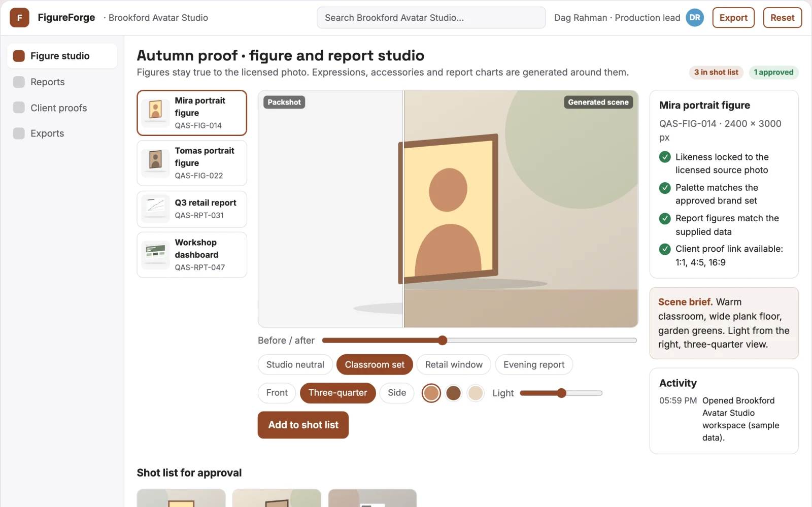Open the DR user avatar

pos(695,18)
